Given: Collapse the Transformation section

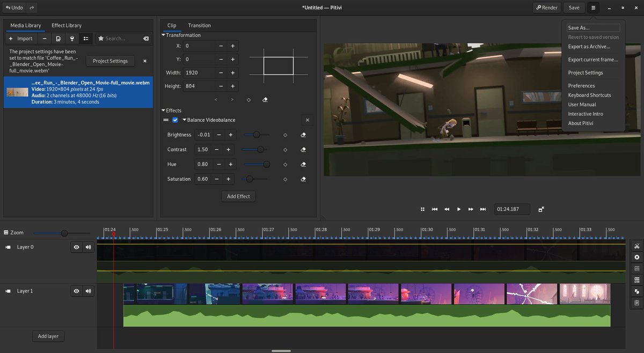Looking at the screenshot, I should click(x=164, y=35).
